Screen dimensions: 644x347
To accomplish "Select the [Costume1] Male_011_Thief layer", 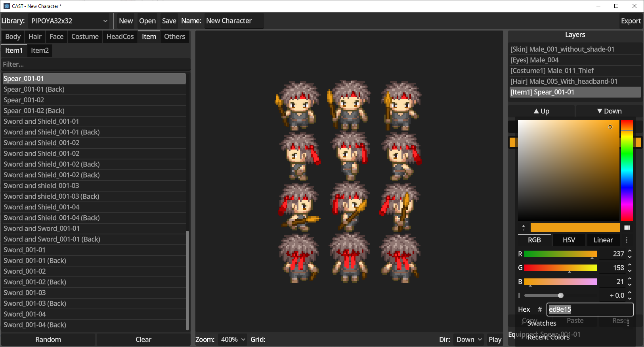I will pos(575,71).
